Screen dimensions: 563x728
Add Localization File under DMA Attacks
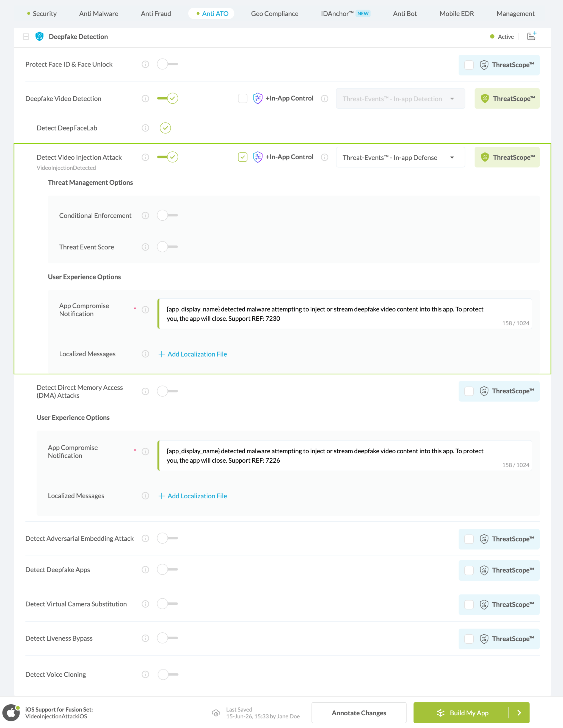click(x=192, y=496)
